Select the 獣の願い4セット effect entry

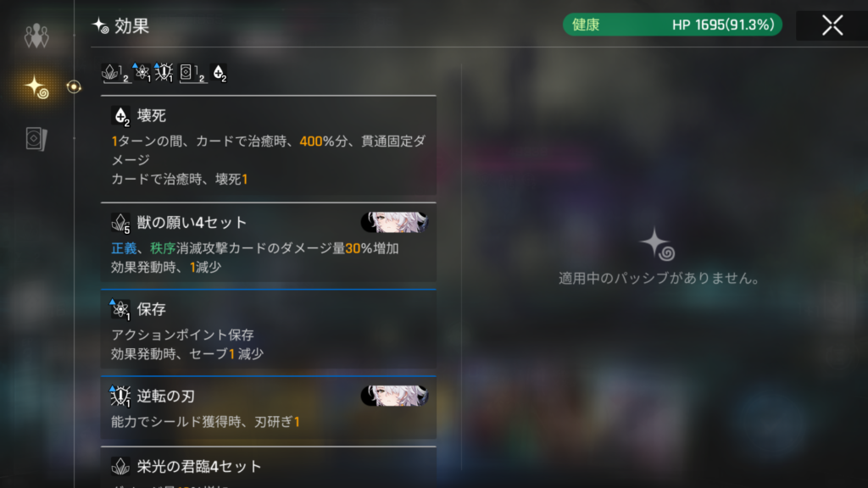[269, 243]
